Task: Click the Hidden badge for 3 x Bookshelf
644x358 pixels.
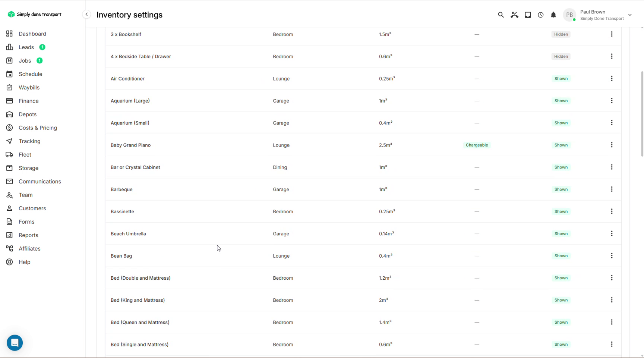Action: pyautogui.click(x=561, y=34)
